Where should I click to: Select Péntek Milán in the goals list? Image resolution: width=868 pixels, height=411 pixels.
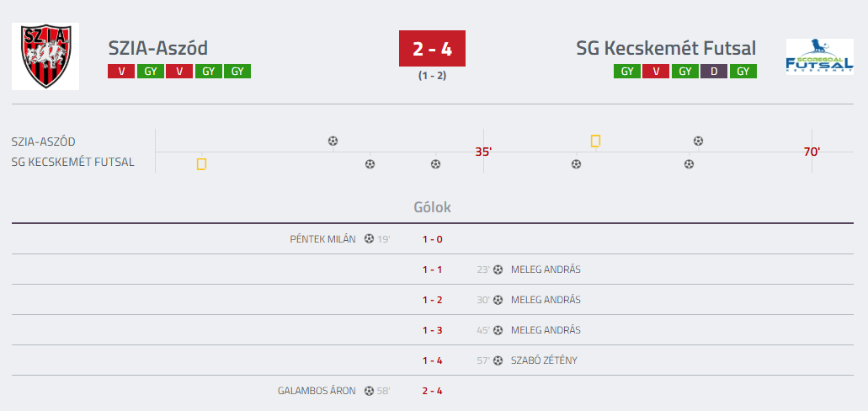coord(323,239)
